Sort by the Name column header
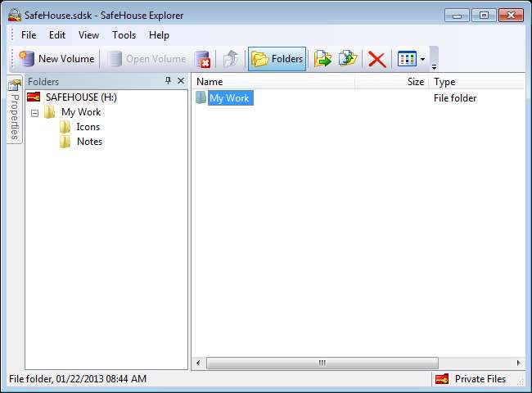Viewport: 532px width, 393px height. [x=275, y=82]
